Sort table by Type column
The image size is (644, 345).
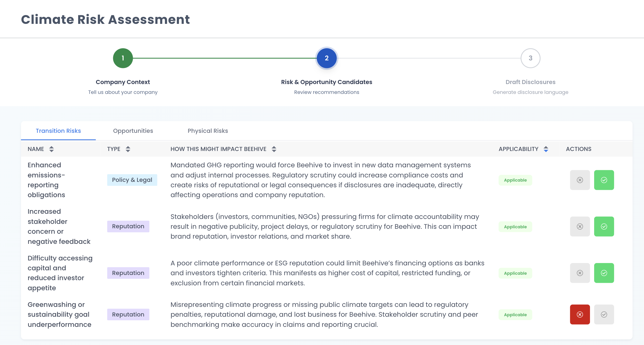tap(128, 149)
